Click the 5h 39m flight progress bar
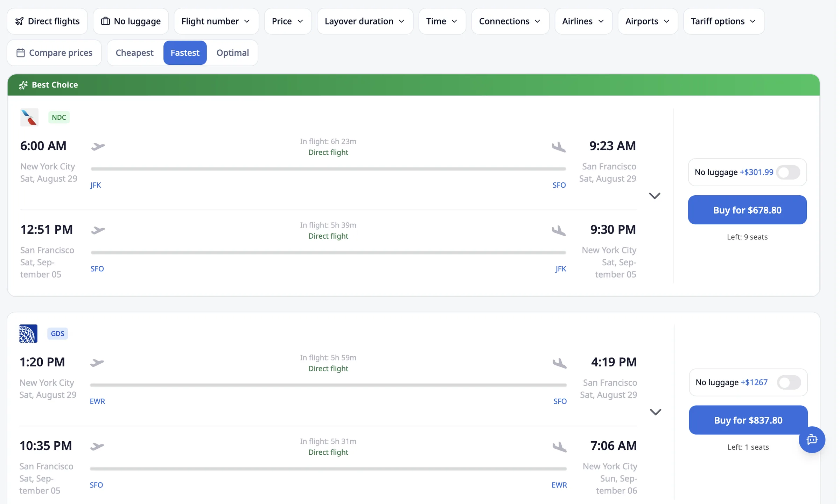Image resolution: width=840 pixels, height=504 pixels. 328,252
